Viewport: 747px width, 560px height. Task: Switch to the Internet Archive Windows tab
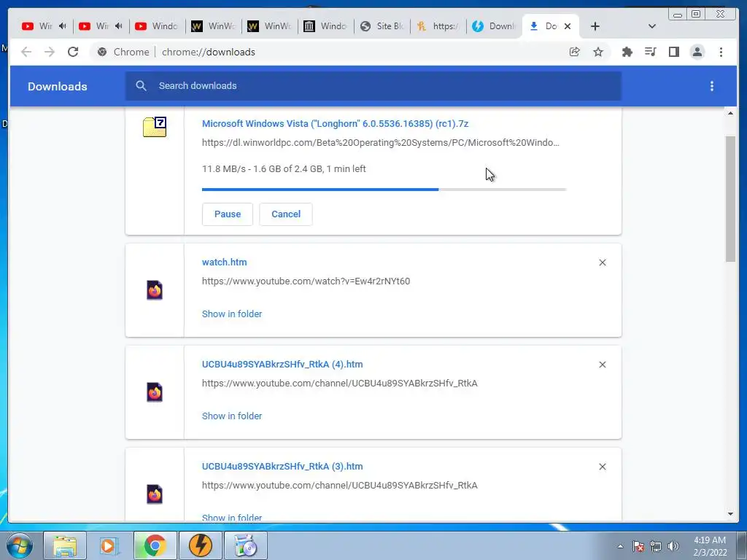[325, 26]
